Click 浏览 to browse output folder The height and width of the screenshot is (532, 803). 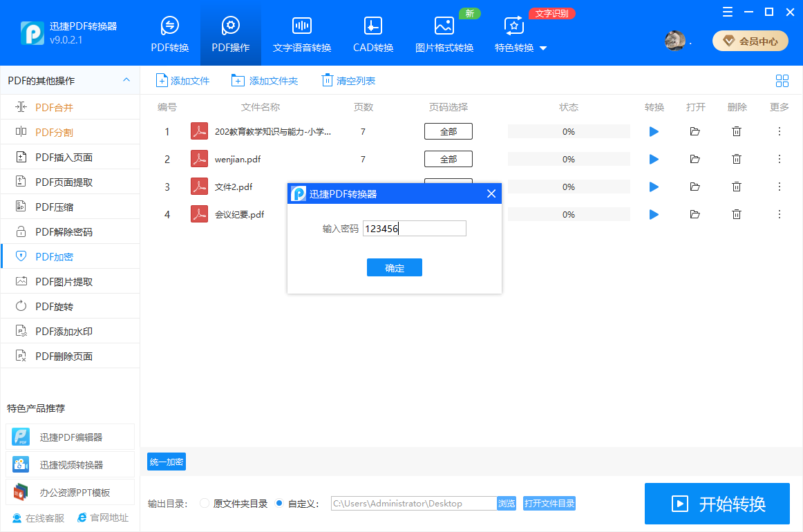[507, 503]
